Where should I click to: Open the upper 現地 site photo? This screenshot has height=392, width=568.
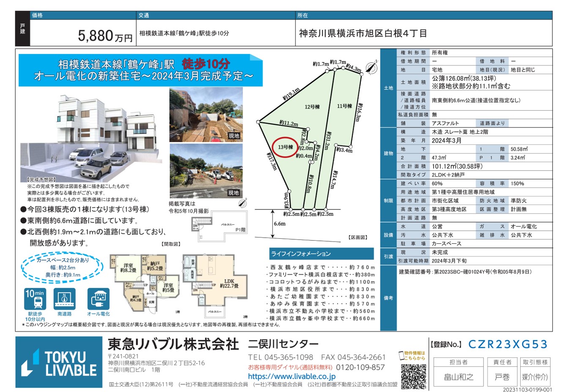(x=206, y=114)
